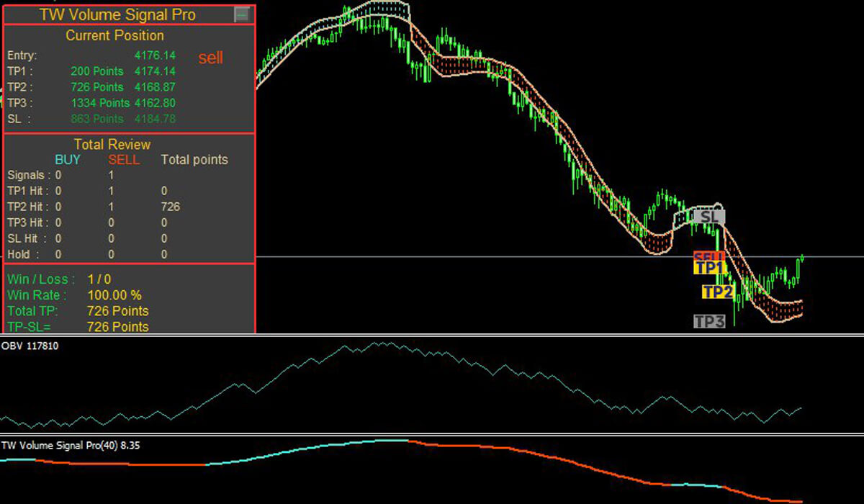The height and width of the screenshot is (504, 864).
Task: Select the SL 863 Points value
Action: click(96, 119)
